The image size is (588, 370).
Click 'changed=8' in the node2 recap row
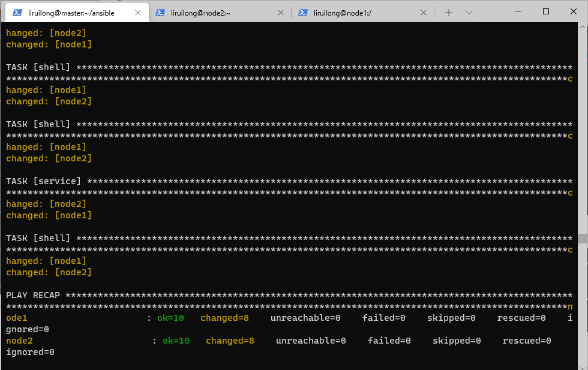[x=230, y=341]
